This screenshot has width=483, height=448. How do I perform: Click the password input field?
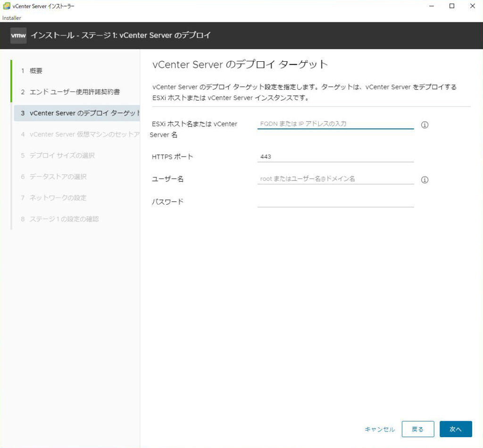(335, 201)
